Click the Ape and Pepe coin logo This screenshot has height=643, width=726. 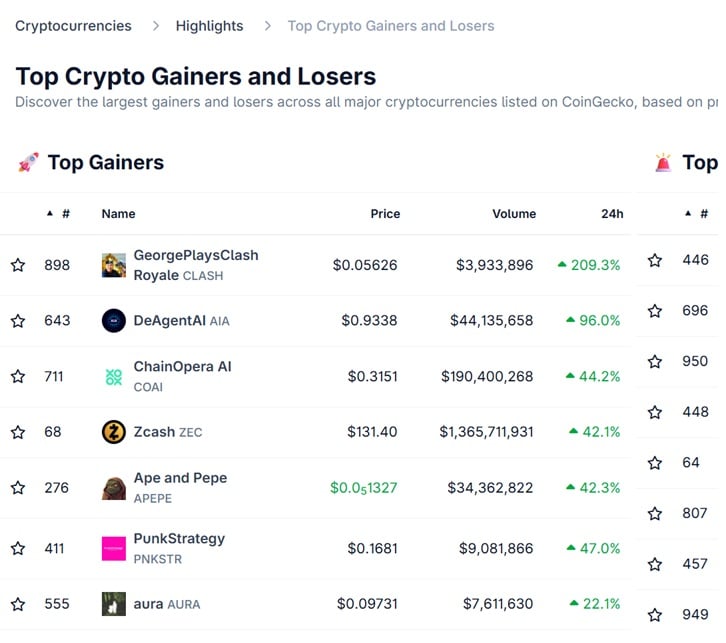tap(114, 488)
